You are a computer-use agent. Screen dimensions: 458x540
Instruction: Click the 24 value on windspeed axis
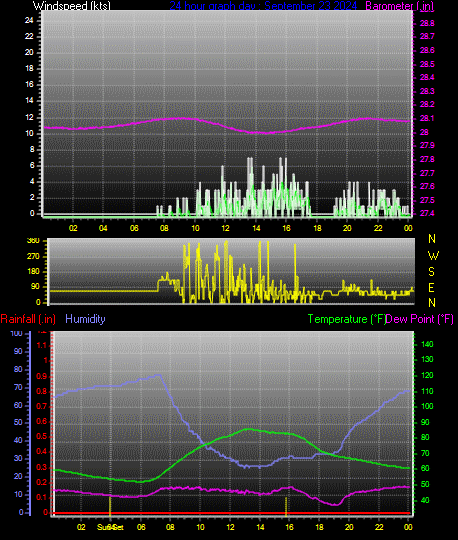pos(29,20)
